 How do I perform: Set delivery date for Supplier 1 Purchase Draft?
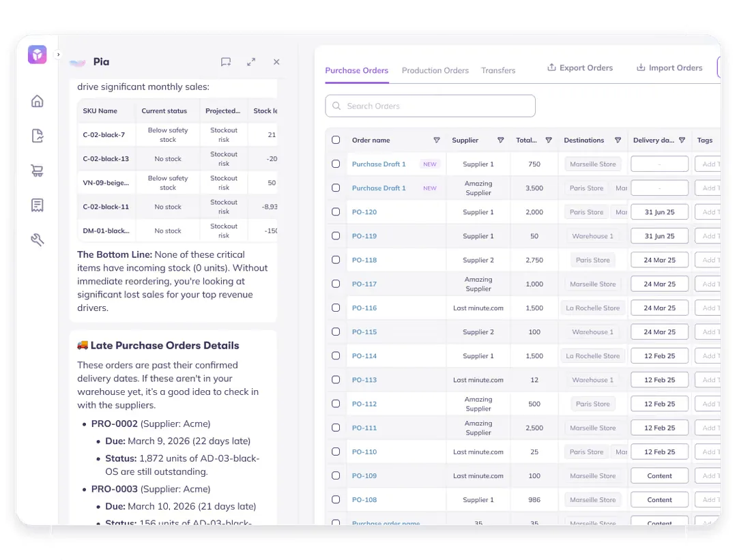coord(659,164)
